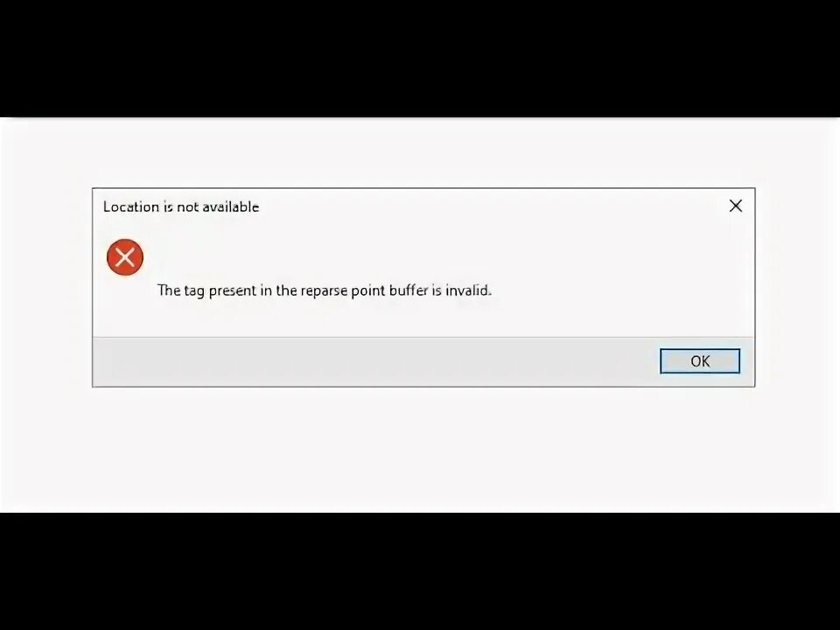Screen dimensions: 840x630
Task: Click the blank dialog area right of the message
Action: pyautogui.click(x=621, y=290)
